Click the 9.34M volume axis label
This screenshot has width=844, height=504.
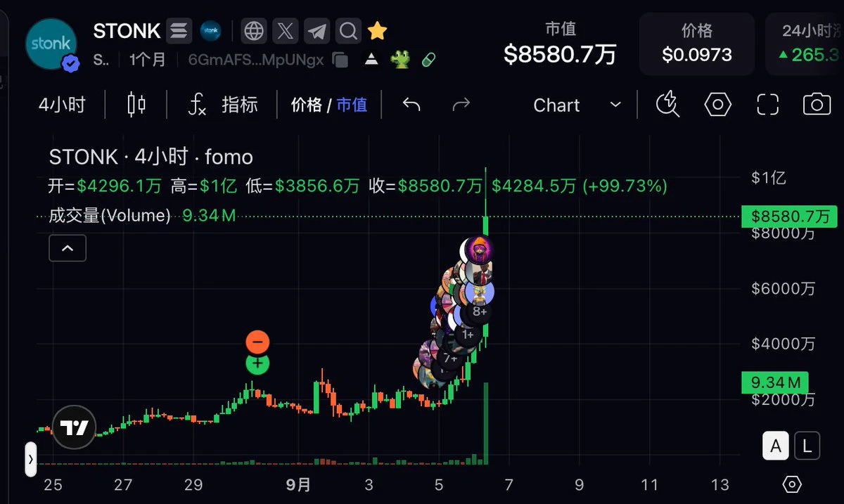(x=775, y=382)
